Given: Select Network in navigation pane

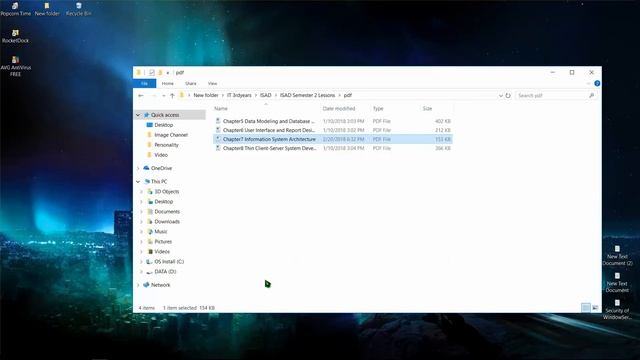Looking at the screenshot, I should [x=160, y=285].
